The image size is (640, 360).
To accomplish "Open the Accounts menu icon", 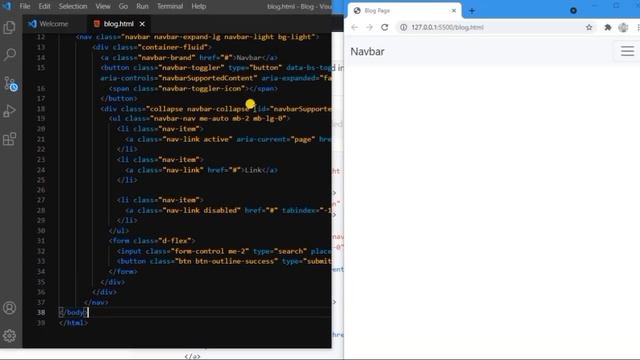I will click(x=9, y=308).
